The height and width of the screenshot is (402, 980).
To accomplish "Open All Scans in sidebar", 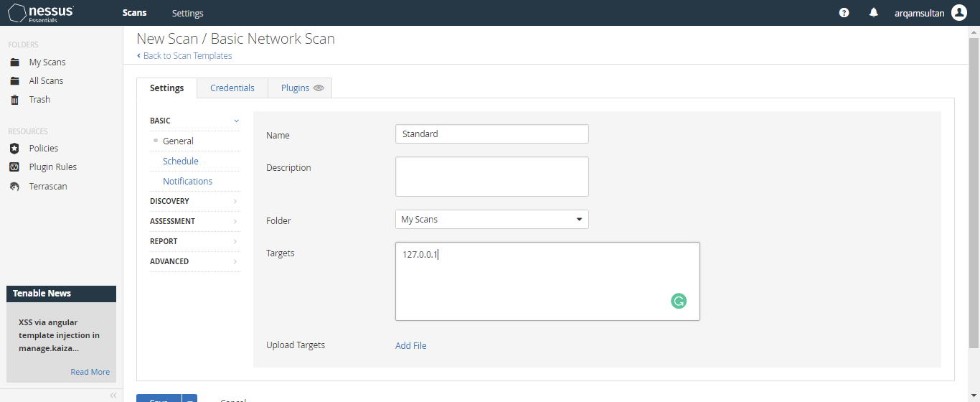I will (47, 81).
